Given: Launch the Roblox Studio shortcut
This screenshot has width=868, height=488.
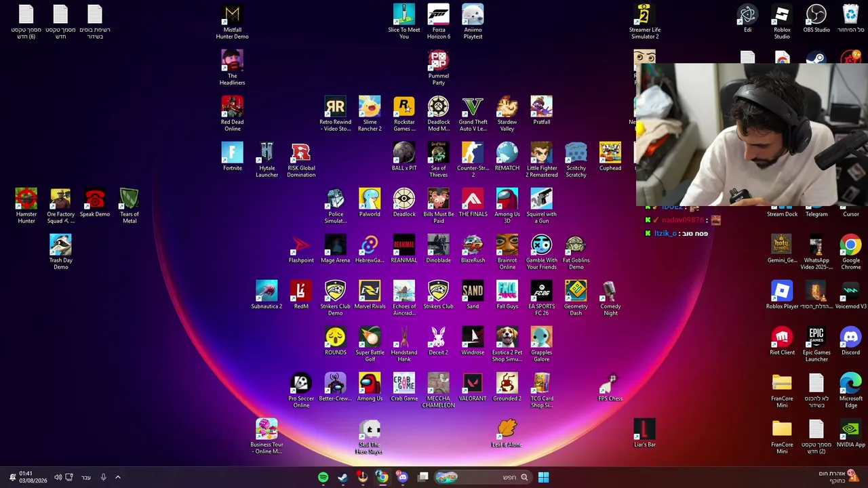Looking at the screenshot, I should click(x=782, y=22).
